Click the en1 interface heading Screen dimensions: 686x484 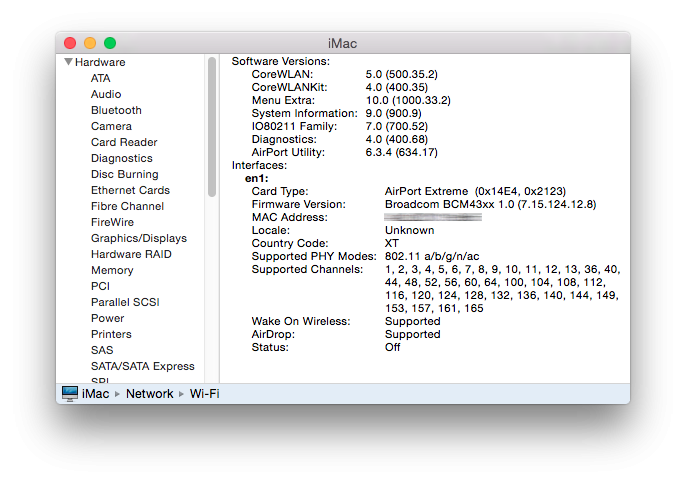256,178
